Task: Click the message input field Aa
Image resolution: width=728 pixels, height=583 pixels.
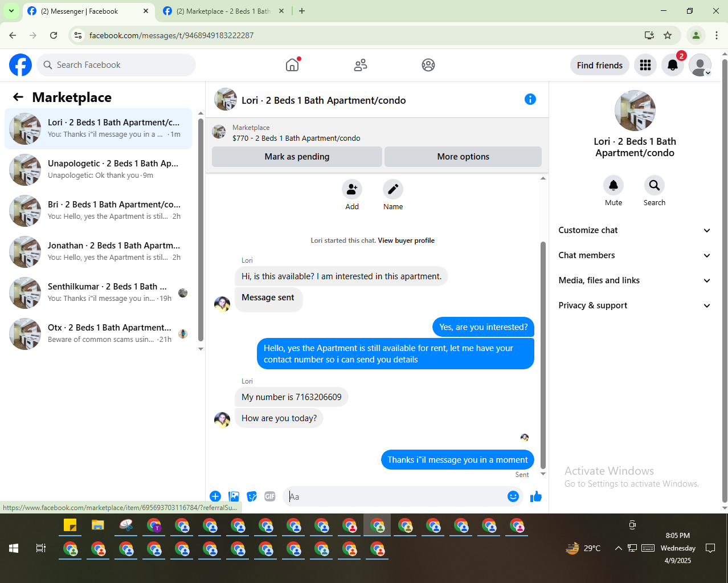Action: coord(396,496)
